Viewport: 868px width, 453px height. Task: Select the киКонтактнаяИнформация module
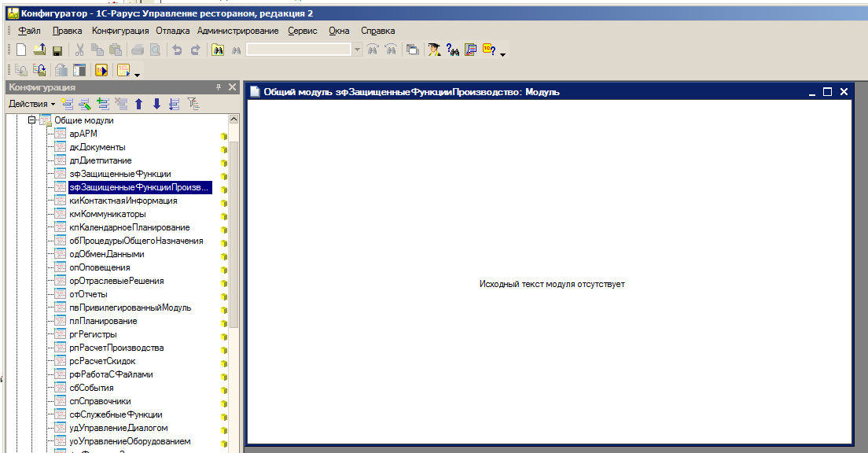pos(123,201)
